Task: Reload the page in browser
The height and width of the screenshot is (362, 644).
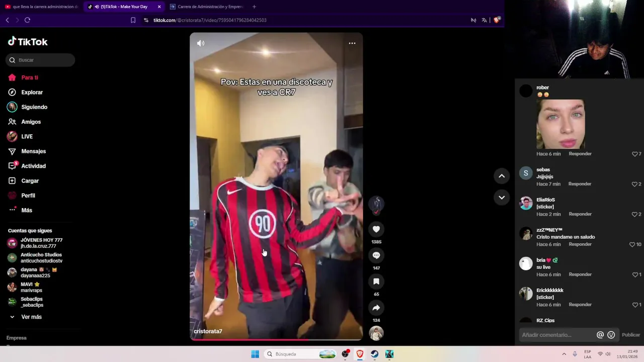Action: pos(27,20)
